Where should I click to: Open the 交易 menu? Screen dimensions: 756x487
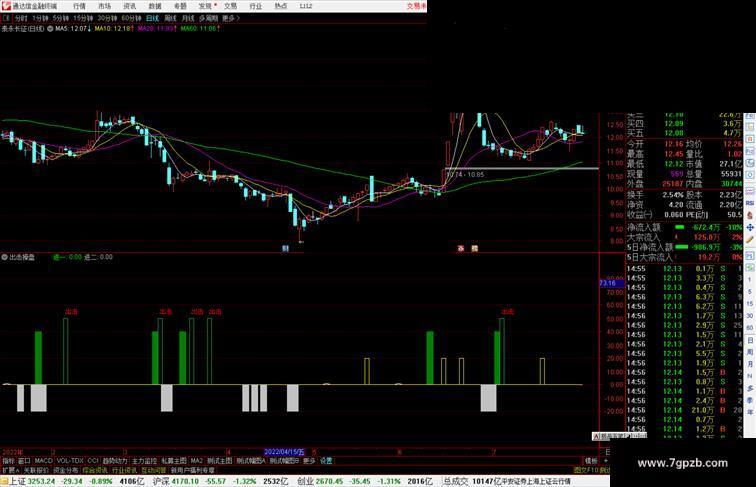coord(230,6)
